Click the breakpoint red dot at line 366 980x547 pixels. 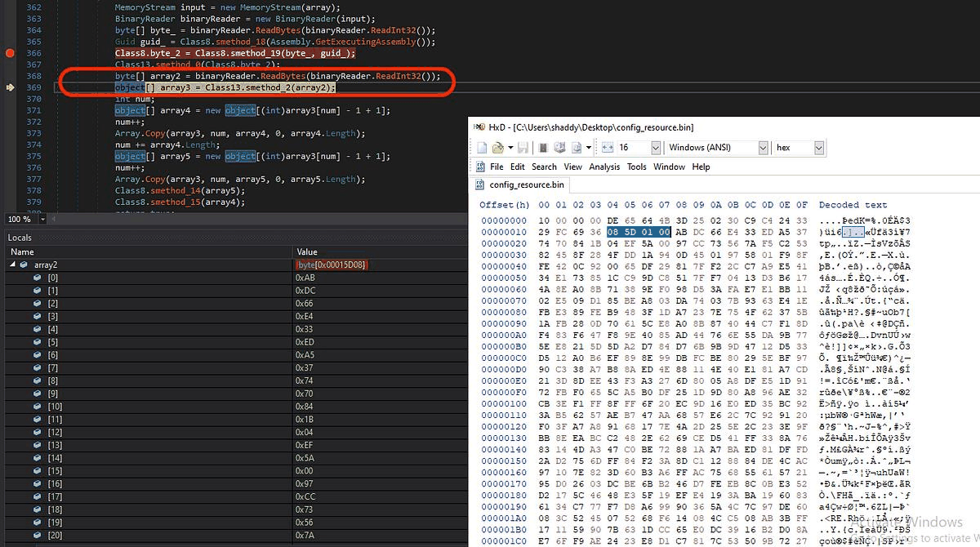tap(10, 53)
